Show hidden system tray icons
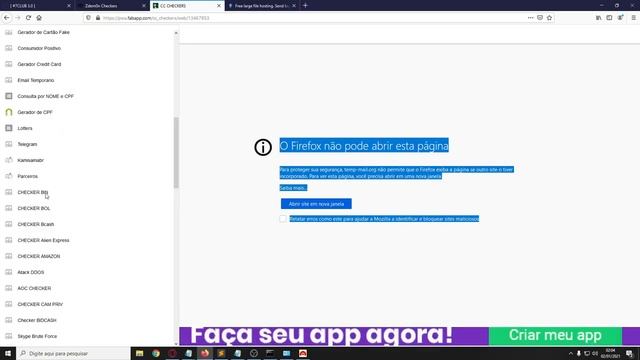The width and height of the screenshot is (640, 360). 571,353
